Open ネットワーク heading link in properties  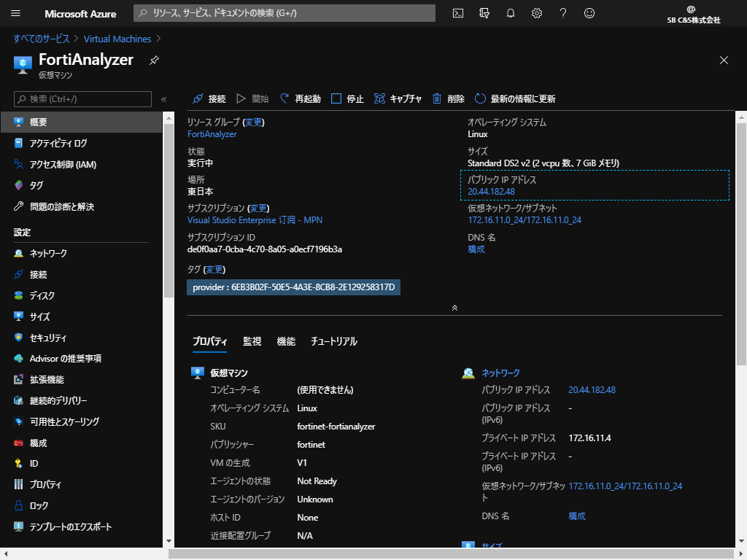[x=500, y=373]
